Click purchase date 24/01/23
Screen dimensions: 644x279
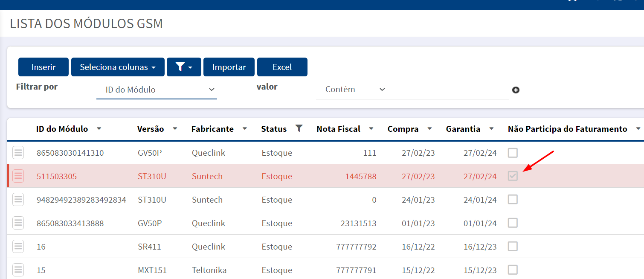[x=418, y=200]
